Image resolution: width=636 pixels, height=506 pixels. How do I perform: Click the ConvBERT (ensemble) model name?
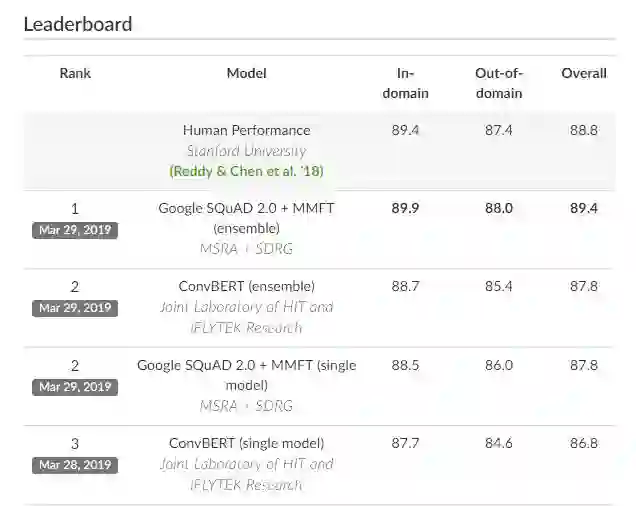[246, 286]
